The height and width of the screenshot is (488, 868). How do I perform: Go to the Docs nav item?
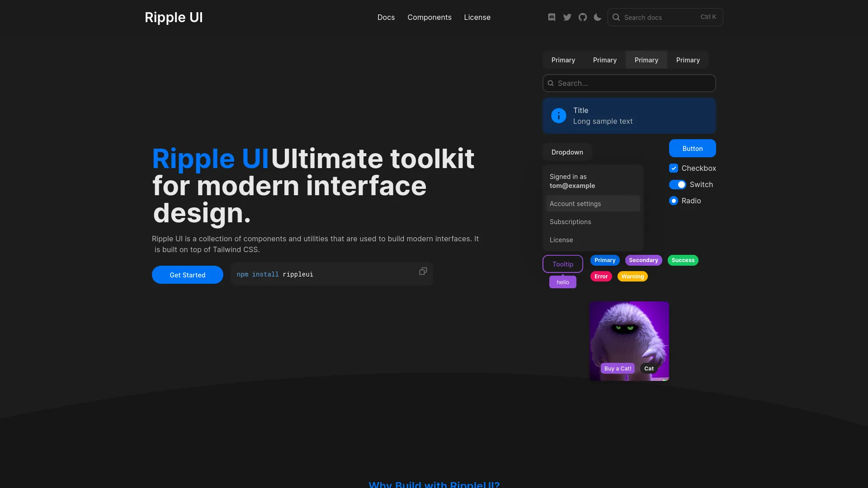pyautogui.click(x=386, y=17)
